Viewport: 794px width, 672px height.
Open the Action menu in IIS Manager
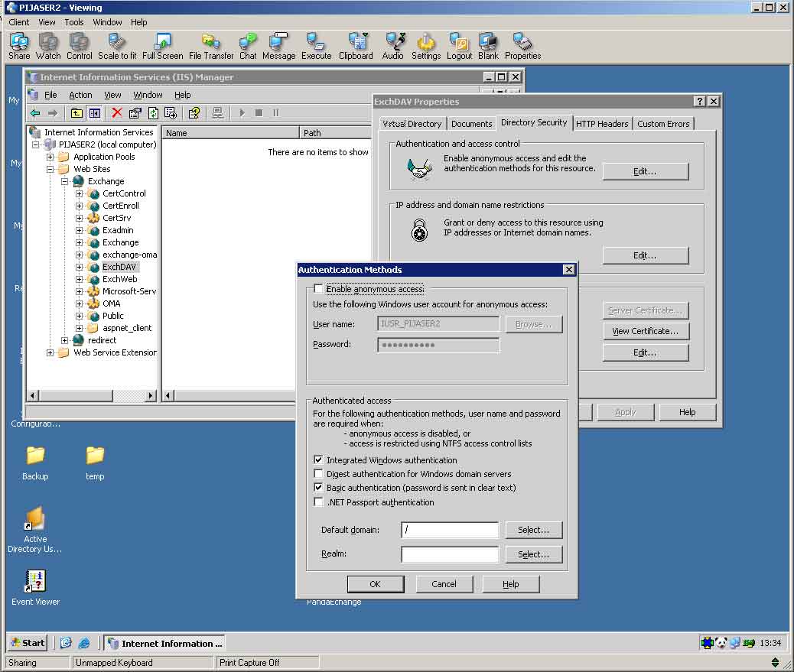(x=80, y=95)
